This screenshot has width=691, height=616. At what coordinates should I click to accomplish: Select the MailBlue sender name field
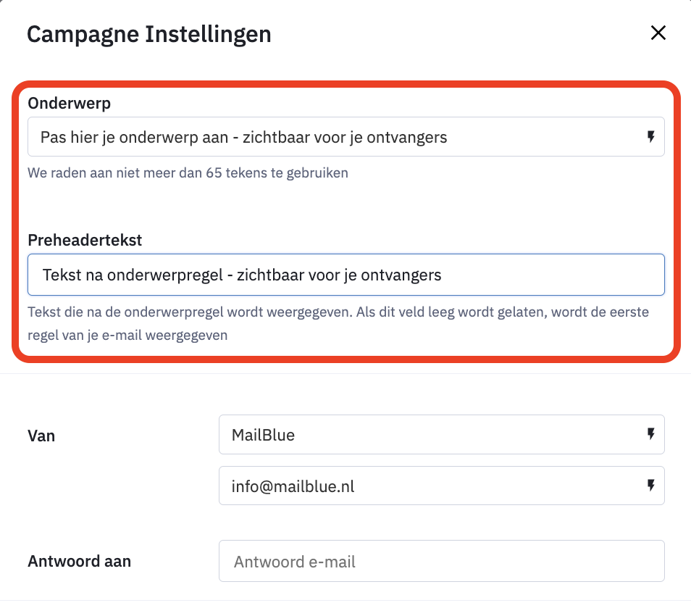pyautogui.click(x=442, y=434)
